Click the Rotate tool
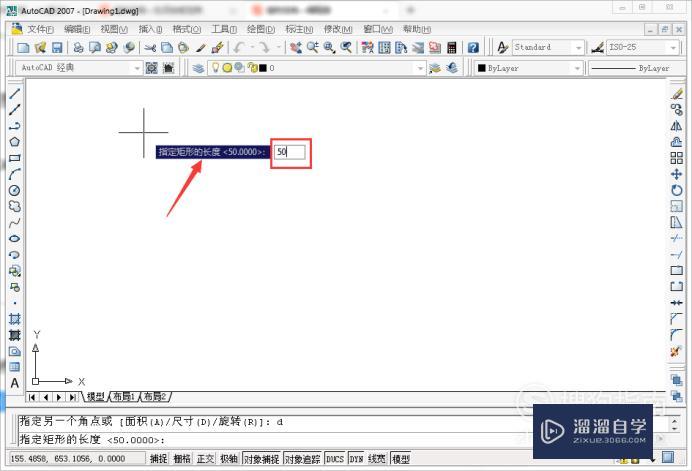Screen dimensions: 692x471 click(677, 190)
